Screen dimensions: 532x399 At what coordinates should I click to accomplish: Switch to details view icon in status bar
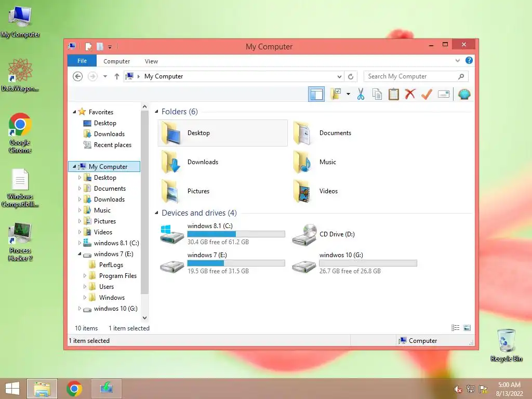tap(455, 328)
